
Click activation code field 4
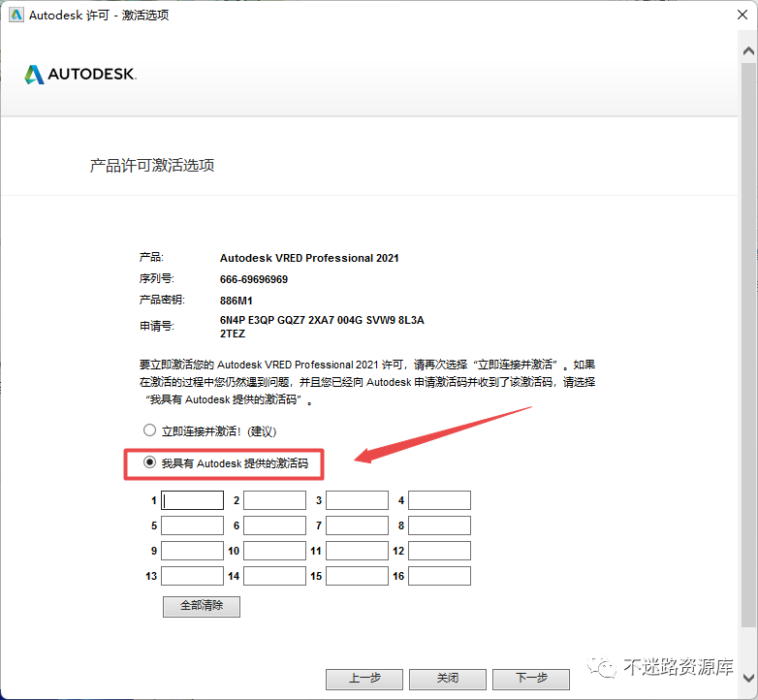pyautogui.click(x=439, y=500)
